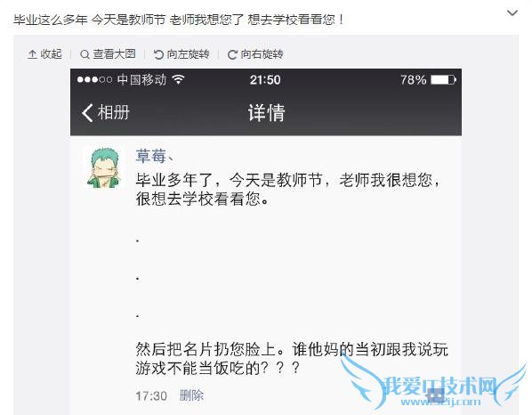
Task: Click the rotate-right arrow icon
Action: click(x=232, y=54)
